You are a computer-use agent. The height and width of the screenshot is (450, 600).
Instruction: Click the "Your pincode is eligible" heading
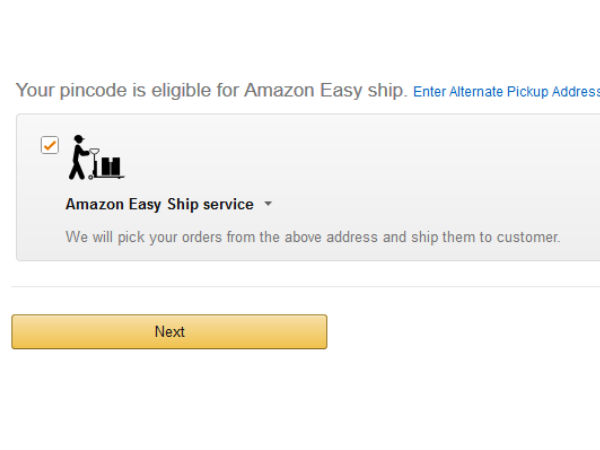(x=211, y=90)
